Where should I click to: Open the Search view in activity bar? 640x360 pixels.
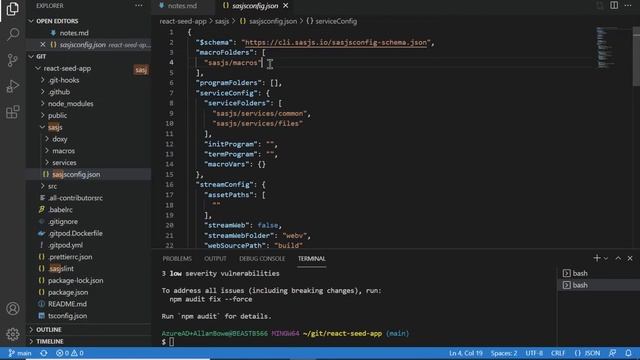[13, 34]
